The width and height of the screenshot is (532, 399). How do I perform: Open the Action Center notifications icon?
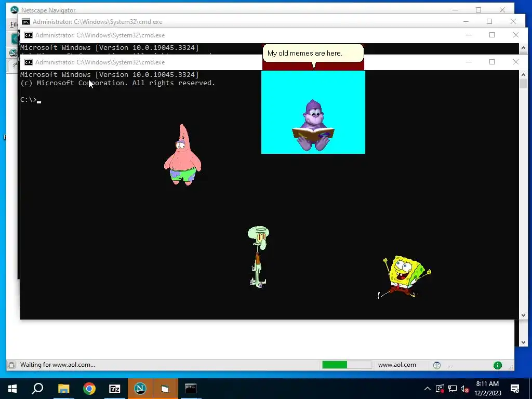[515, 389]
